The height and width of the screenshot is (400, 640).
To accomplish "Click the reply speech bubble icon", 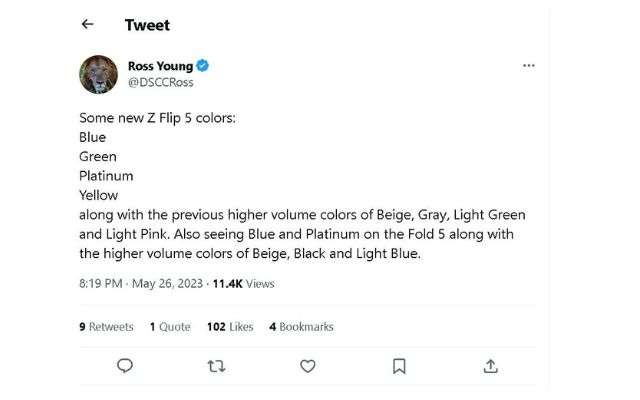I will (125, 365).
